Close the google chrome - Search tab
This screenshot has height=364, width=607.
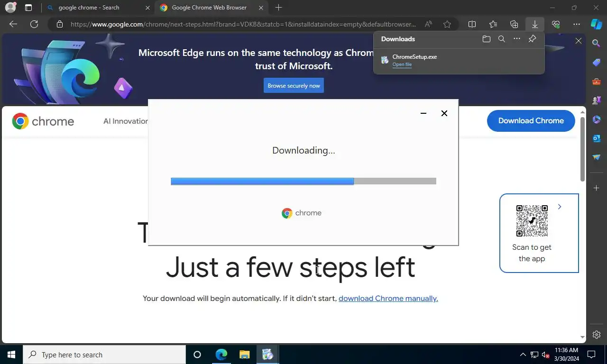coord(147,8)
